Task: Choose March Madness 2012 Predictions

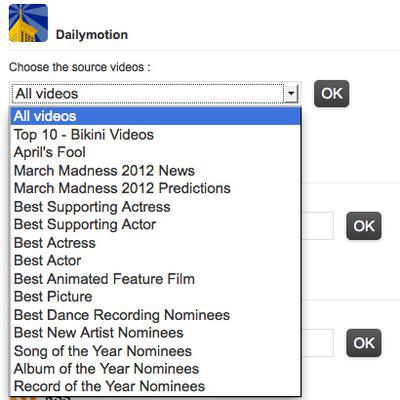Action: click(156, 188)
